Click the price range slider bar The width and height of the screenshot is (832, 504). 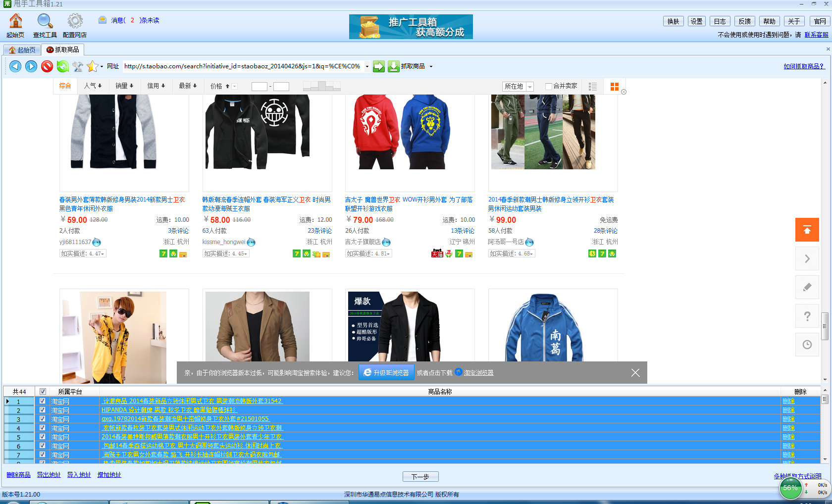(x=322, y=87)
